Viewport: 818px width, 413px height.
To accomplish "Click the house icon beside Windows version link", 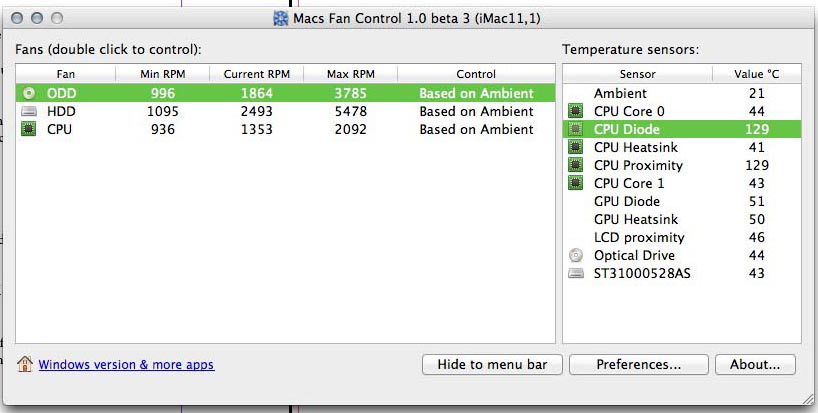I will [x=25, y=363].
